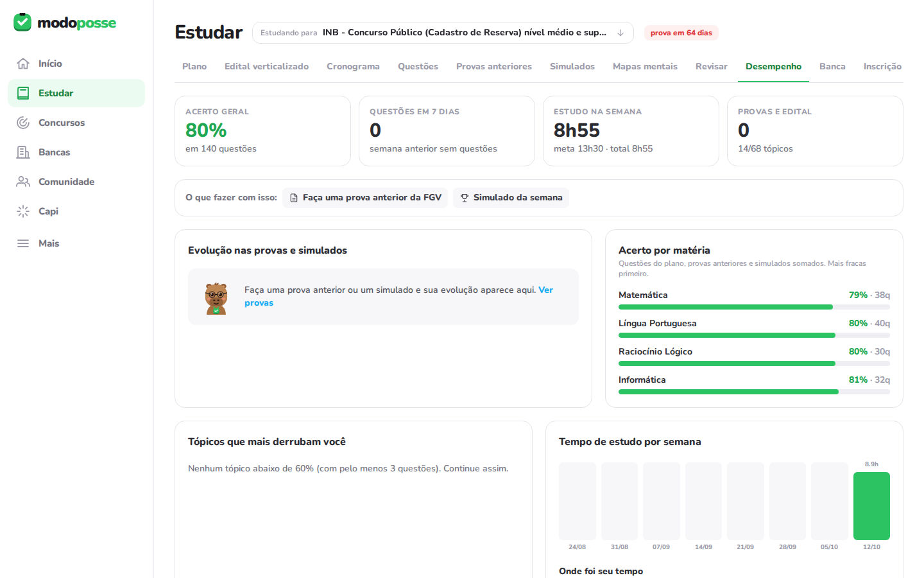Click the 'Questões em 7 dias' card
This screenshot has width=924, height=578.
coord(447,131)
